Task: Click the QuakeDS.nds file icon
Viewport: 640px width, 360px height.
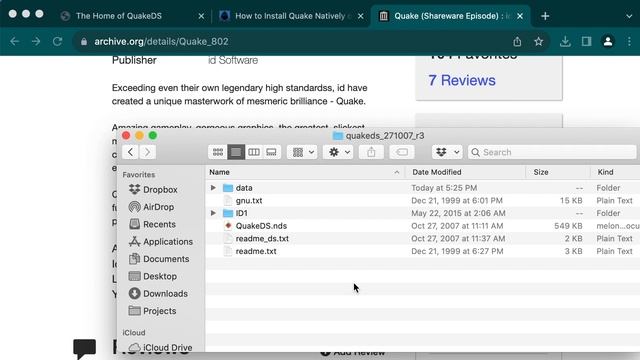Action: pyautogui.click(x=228, y=226)
